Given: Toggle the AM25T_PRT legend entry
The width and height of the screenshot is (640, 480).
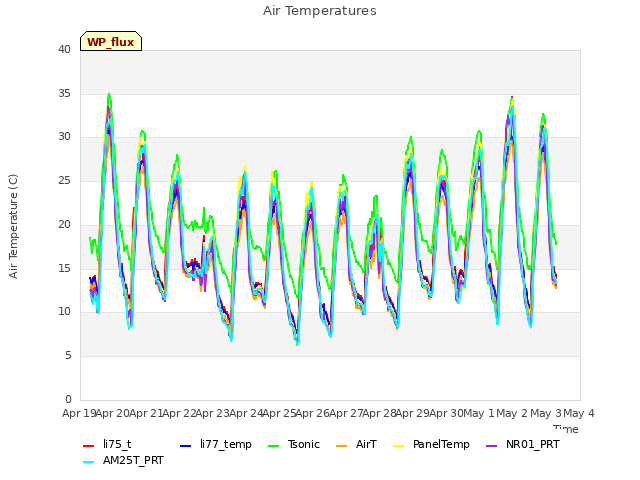Looking at the screenshot, I should [x=123, y=460].
